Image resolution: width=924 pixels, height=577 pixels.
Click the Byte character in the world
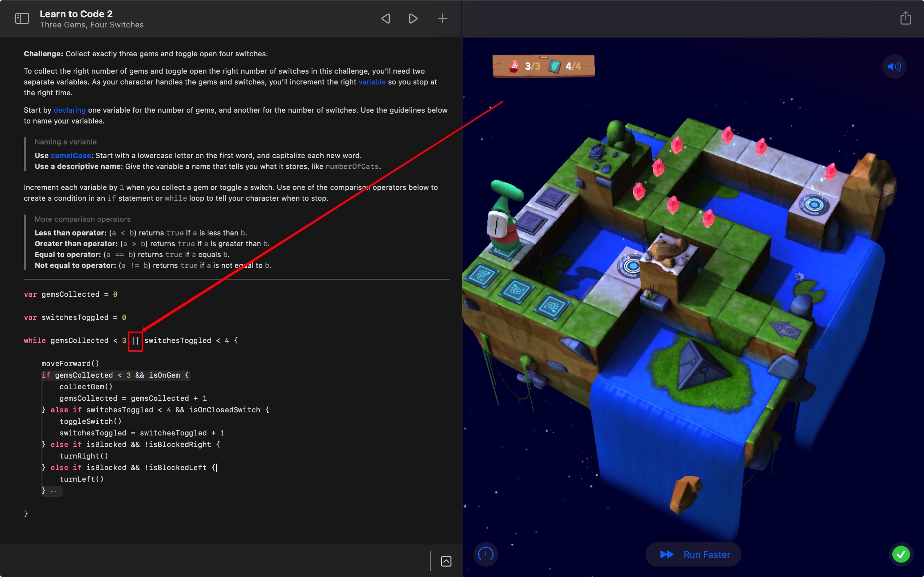[503, 221]
